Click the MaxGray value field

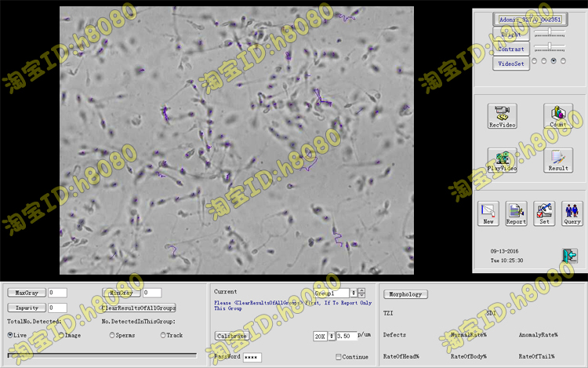pyautogui.click(x=57, y=293)
